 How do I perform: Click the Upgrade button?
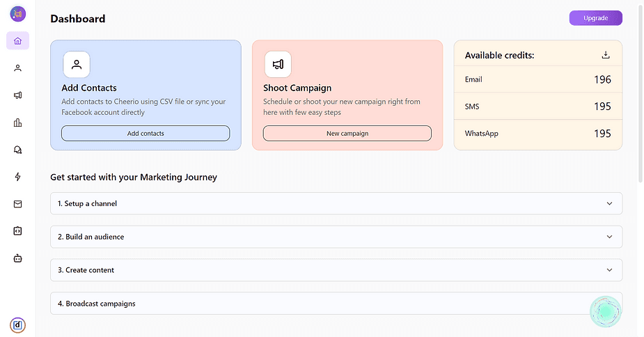[595, 18]
